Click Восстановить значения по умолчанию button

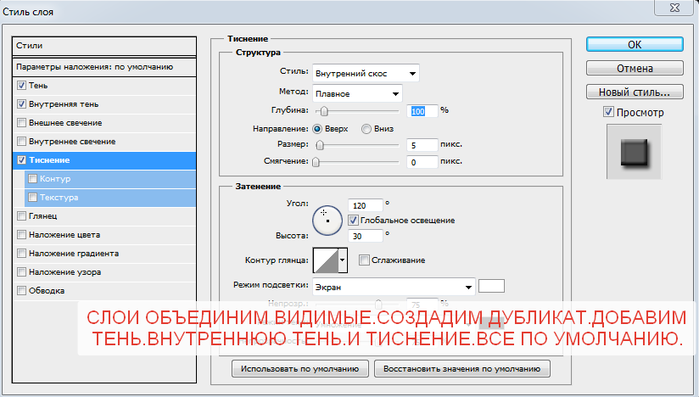point(462,369)
